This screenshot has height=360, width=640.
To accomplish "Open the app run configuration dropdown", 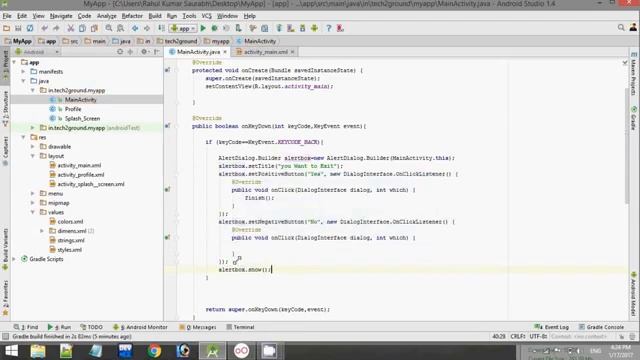I will (x=183, y=28).
